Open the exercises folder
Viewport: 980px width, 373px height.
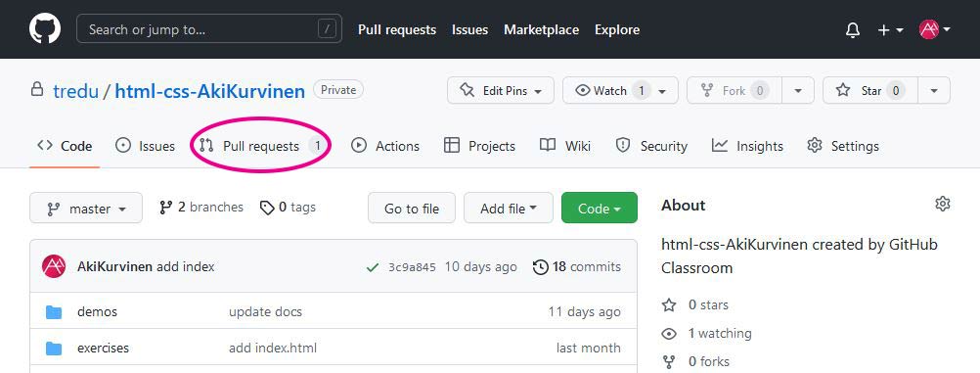(103, 348)
